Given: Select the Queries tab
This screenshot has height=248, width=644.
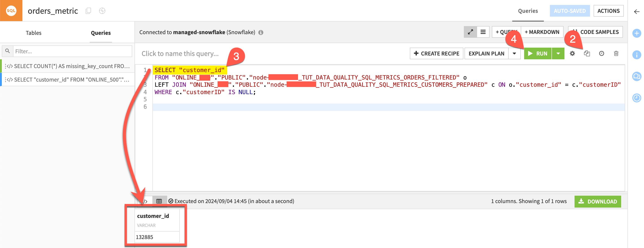Looking at the screenshot, I should 100,33.
